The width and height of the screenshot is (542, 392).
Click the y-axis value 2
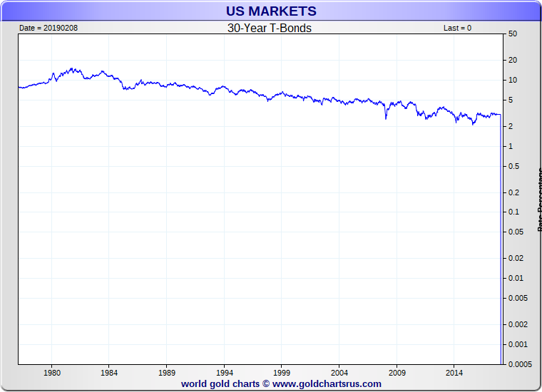[511, 126]
